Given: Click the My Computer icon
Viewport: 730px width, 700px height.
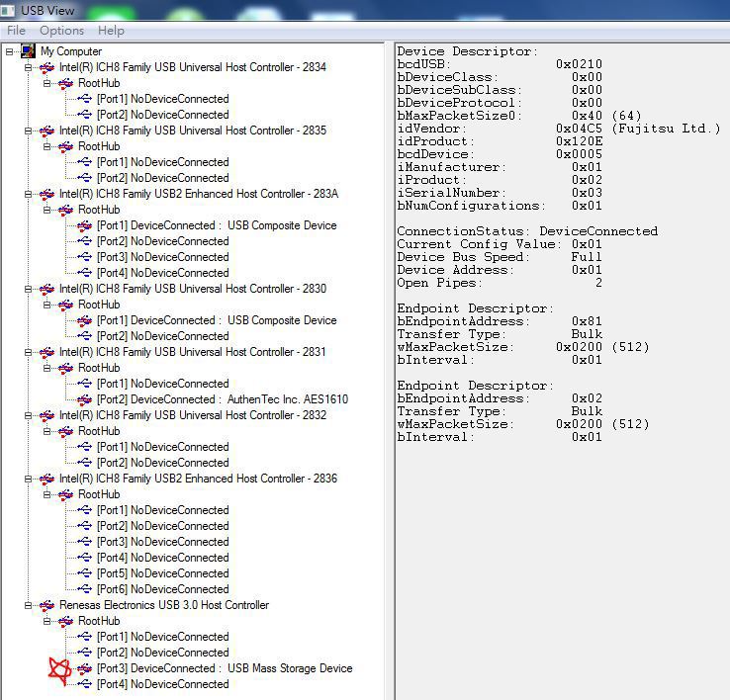Looking at the screenshot, I should pyautogui.click(x=28, y=51).
